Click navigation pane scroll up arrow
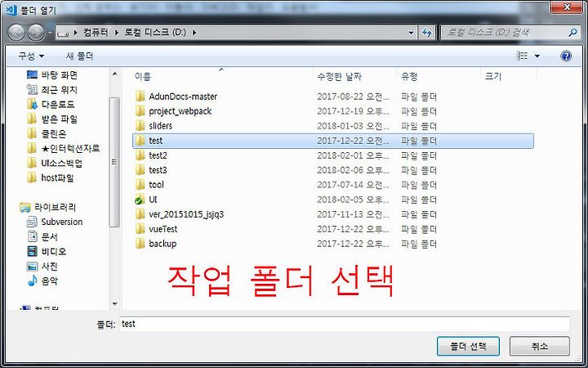Image resolution: width=588 pixels, height=368 pixels. pos(115,74)
